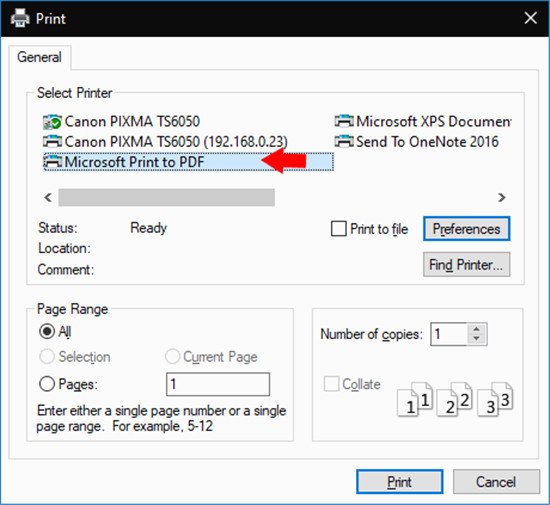Increase number of copies with up arrow
The height and width of the screenshot is (505, 550).
[x=476, y=329]
